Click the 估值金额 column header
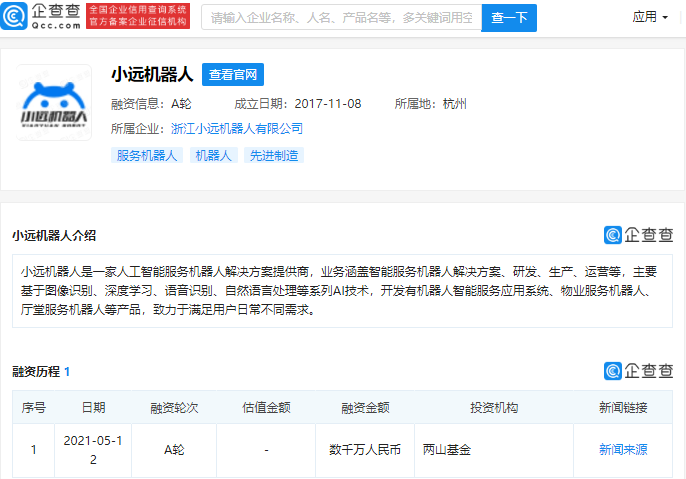Image resolution: width=686 pixels, height=479 pixels. click(266, 407)
